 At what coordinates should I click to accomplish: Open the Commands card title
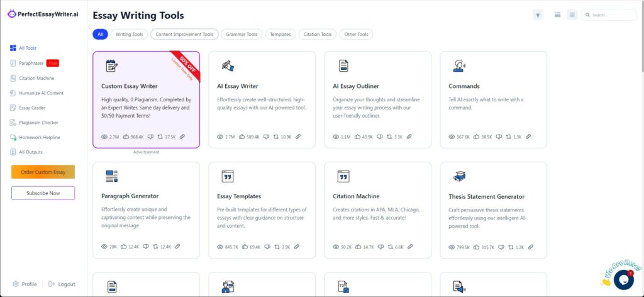[464, 86]
